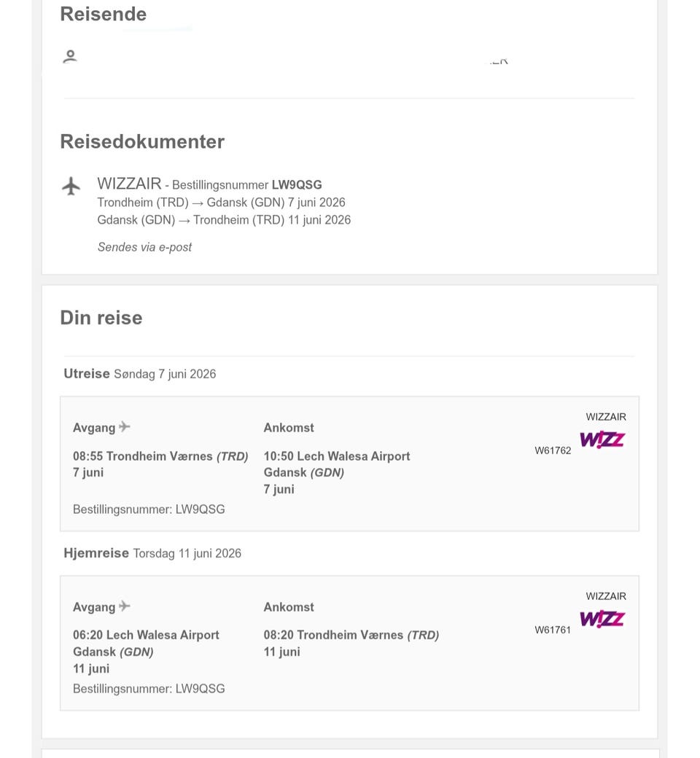The width and height of the screenshot is (700, 758).
Task: Click the Wizz logo for flight W61761
Action: (x=602, y=619)
